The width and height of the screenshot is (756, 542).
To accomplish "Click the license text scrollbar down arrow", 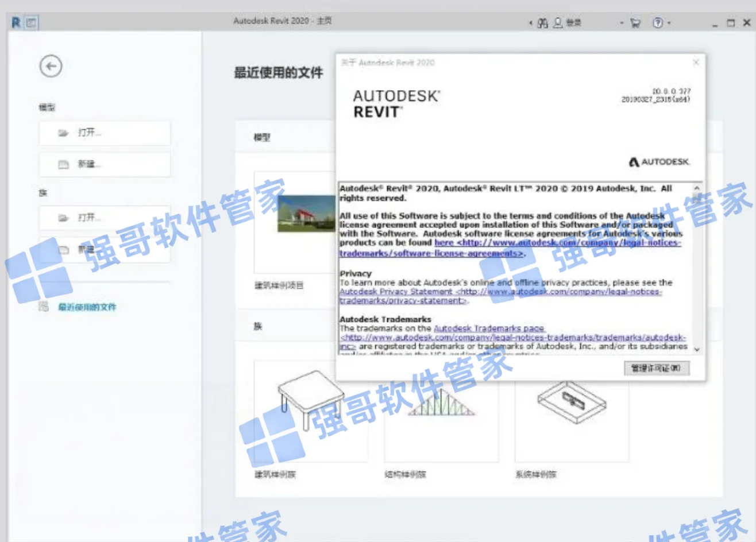I will (x=697, y=349).
